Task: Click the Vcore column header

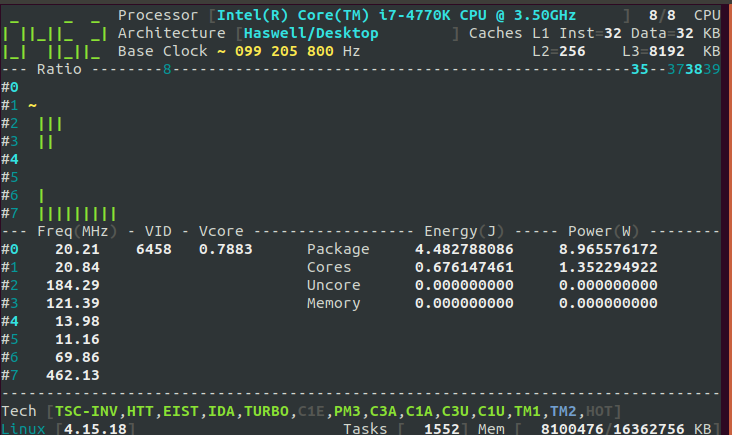Action: (x=221, y=232)
